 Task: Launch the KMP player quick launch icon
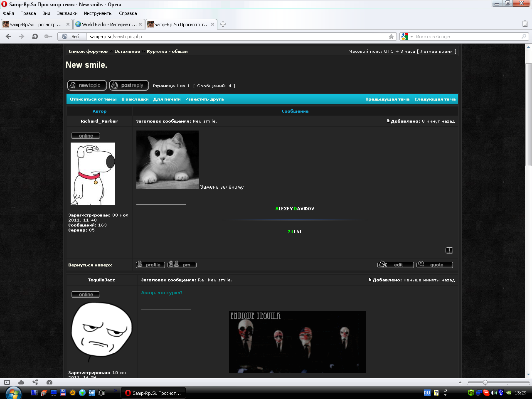92,392
